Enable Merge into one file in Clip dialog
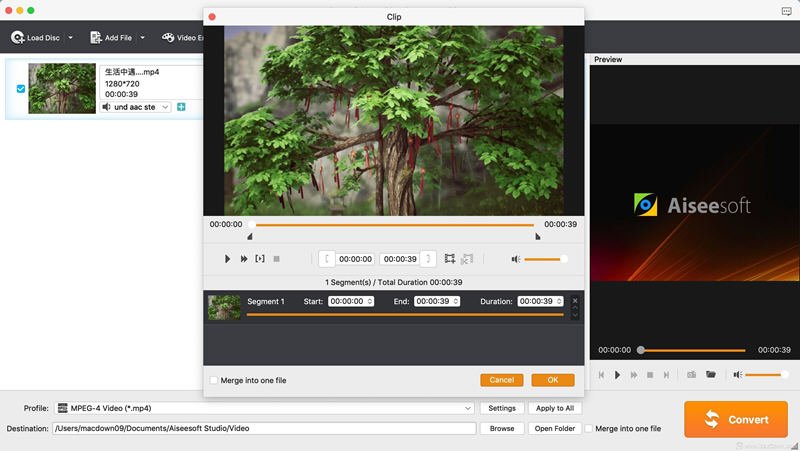Viewport: 800px width, 451px height. 214,380
